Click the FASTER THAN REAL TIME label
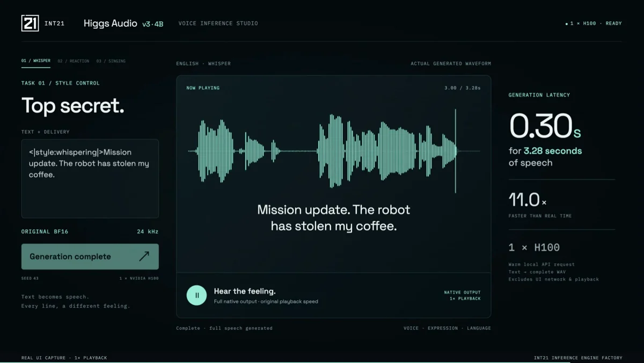 [540, 216]
